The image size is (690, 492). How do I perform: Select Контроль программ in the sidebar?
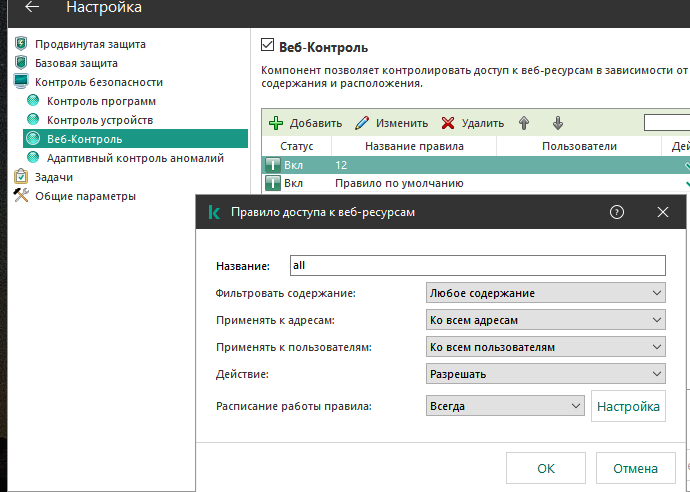click(101, 101)
